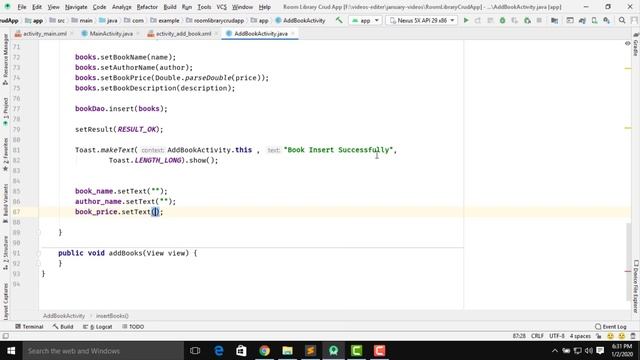Open Search Everywhere magnifier icon
Image resolution: width=640 pixels, height=360 pixels.
point(622,20)
